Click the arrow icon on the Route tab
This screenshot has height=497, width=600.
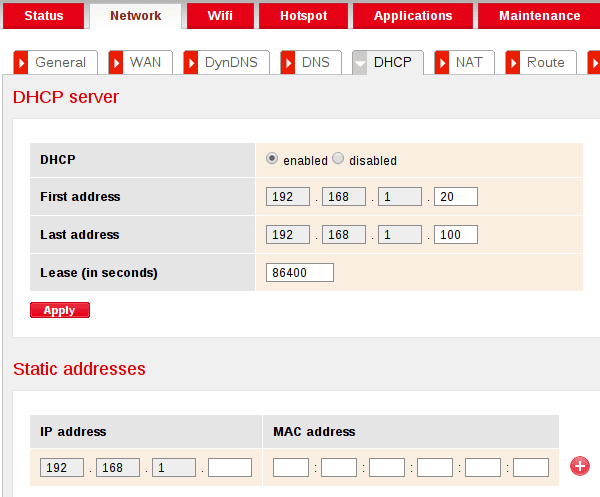512,62
